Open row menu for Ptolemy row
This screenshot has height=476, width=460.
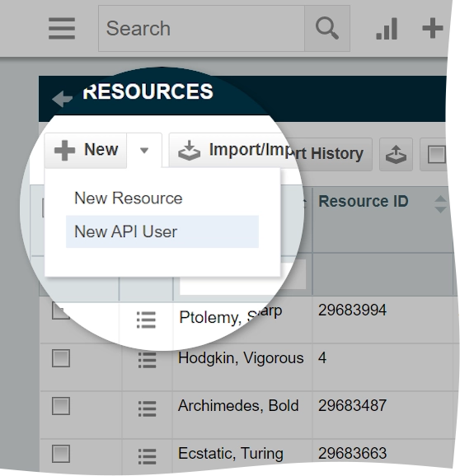146,320
